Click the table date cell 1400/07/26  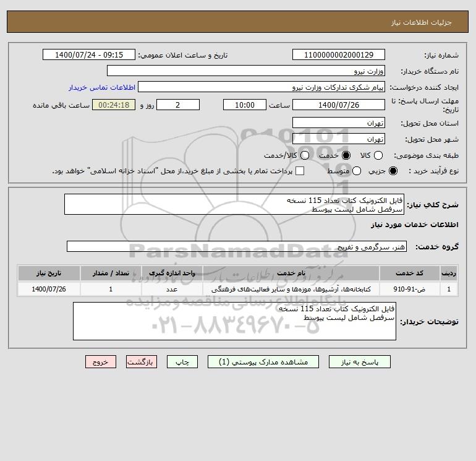(49, 289)
